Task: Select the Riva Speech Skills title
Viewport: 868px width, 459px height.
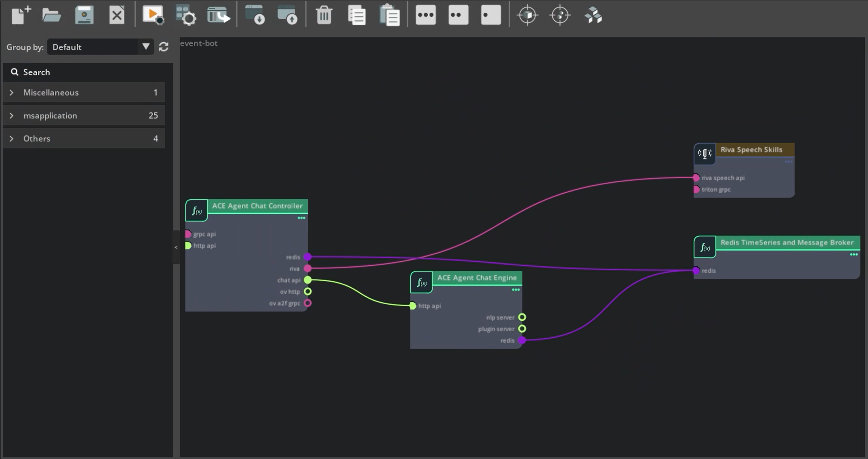Action: tap(751, 150)
